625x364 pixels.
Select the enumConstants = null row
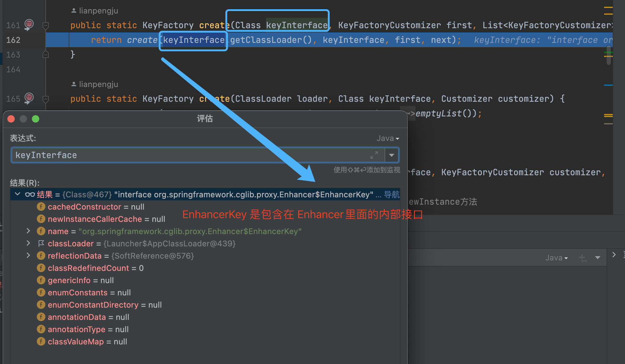coord(205,293)
